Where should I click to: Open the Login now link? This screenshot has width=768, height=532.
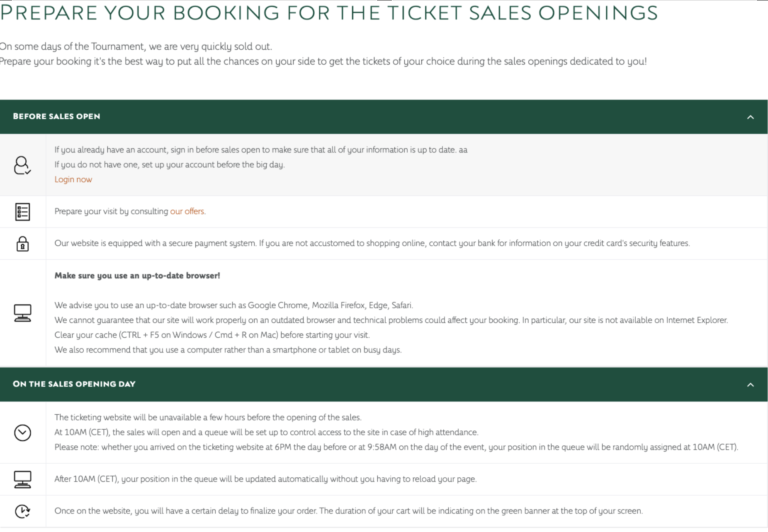tap(73, 179)
